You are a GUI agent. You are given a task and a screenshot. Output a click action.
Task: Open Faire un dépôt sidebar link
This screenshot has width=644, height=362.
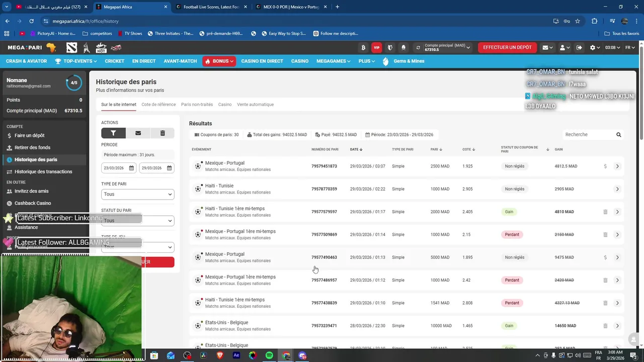(29, 136)
